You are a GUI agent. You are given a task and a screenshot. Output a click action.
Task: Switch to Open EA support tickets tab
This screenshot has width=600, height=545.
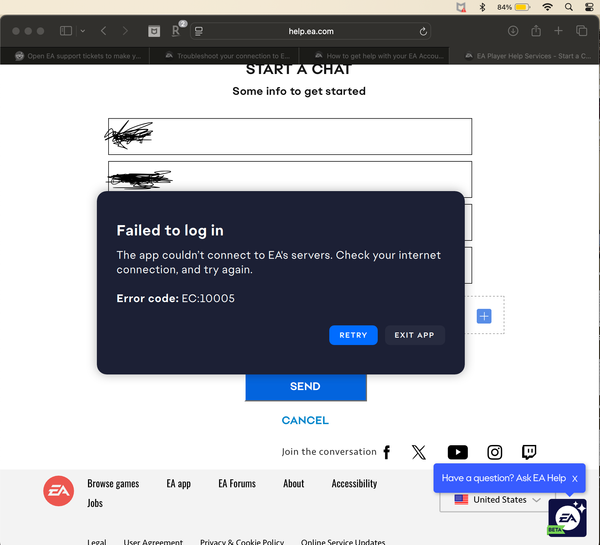click(78, 56)
